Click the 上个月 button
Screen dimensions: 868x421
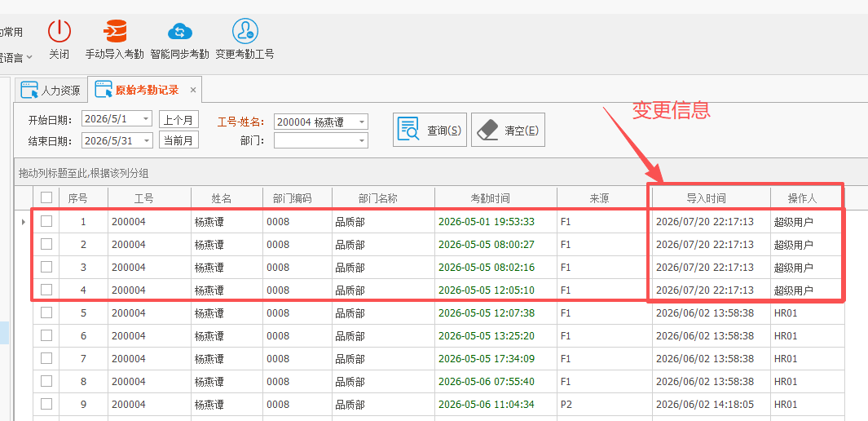click(178, 119)
